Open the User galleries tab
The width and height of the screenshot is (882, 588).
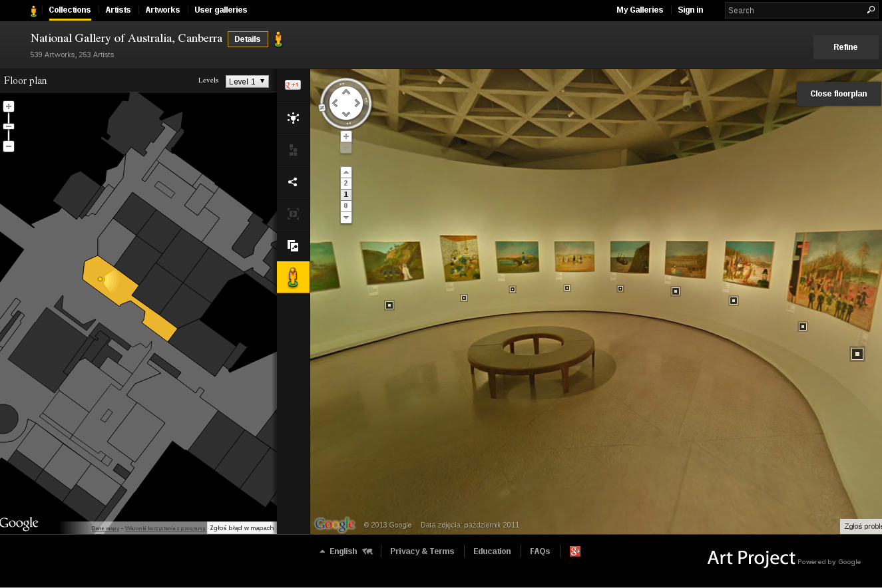tap(221, 10)
